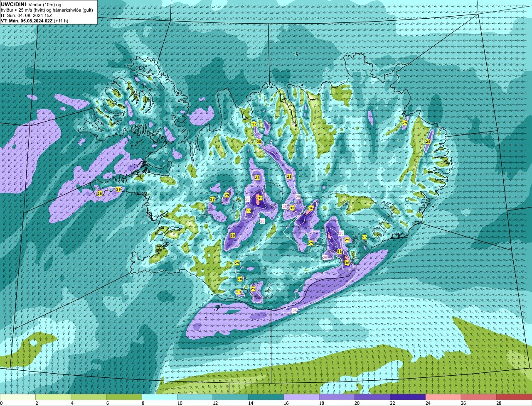Screen dimensions: 532x406
Task: Click the yellow gust label 30
Action: (x=233, y=235)
